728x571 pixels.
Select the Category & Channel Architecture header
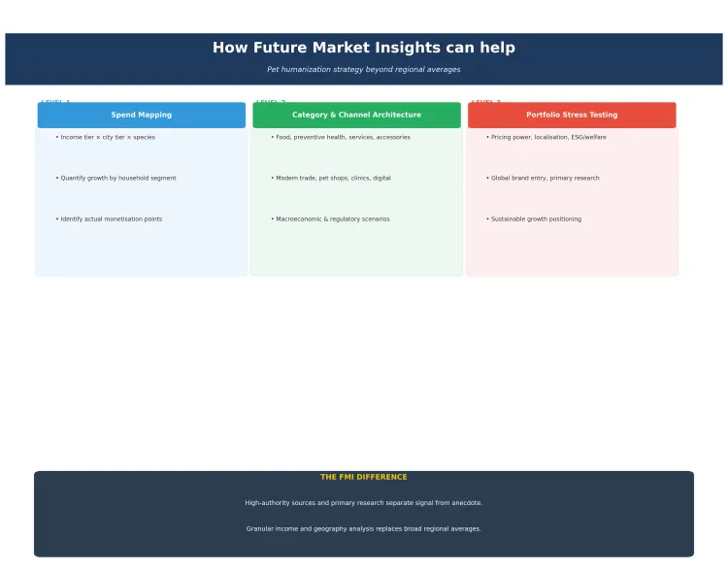tap(356, 115)
